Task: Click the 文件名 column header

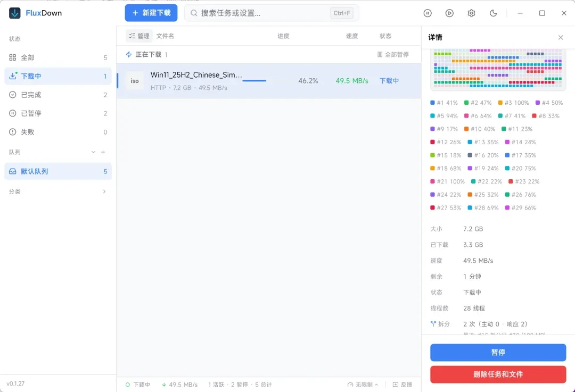Action: pyautogui.click(x=165, y=36)
